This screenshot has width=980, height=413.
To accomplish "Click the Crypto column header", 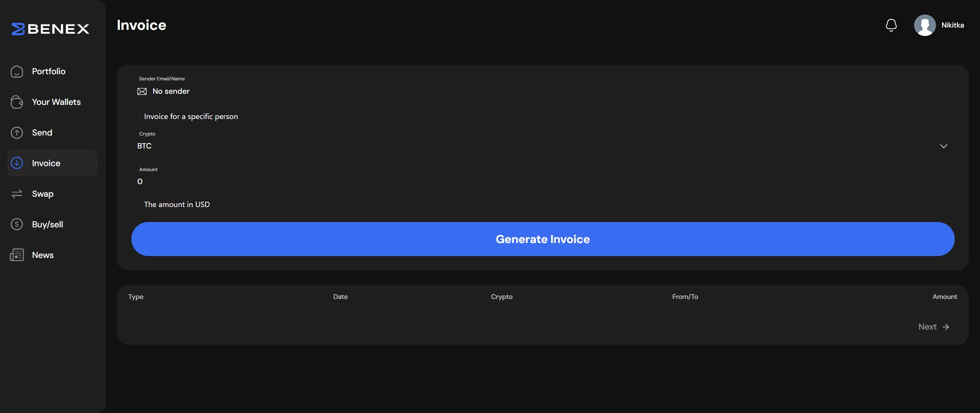I will click(x=502, y=297).
